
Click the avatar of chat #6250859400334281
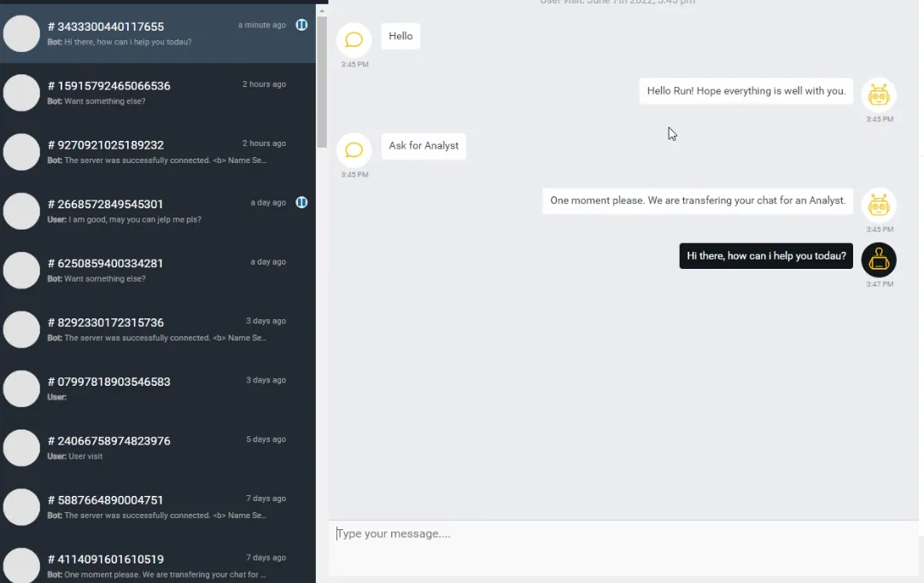(22, 271)
